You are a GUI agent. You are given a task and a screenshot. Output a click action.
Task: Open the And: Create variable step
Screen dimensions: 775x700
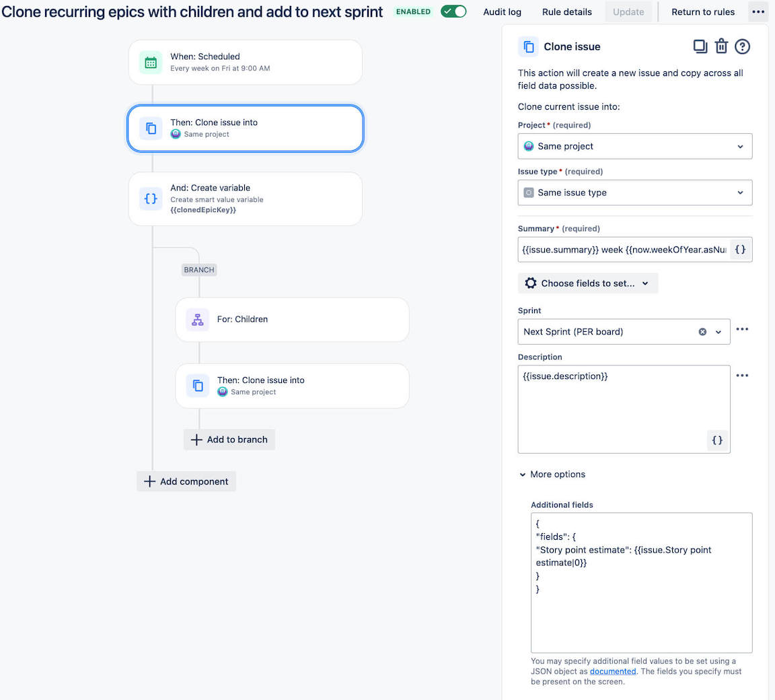(245, 199)
